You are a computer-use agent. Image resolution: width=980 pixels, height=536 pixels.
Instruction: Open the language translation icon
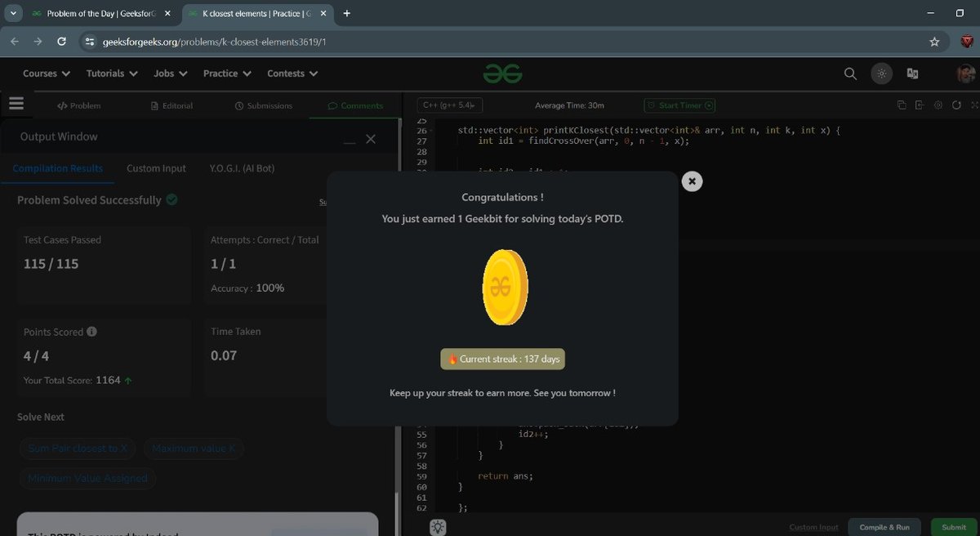pos(913,74)
